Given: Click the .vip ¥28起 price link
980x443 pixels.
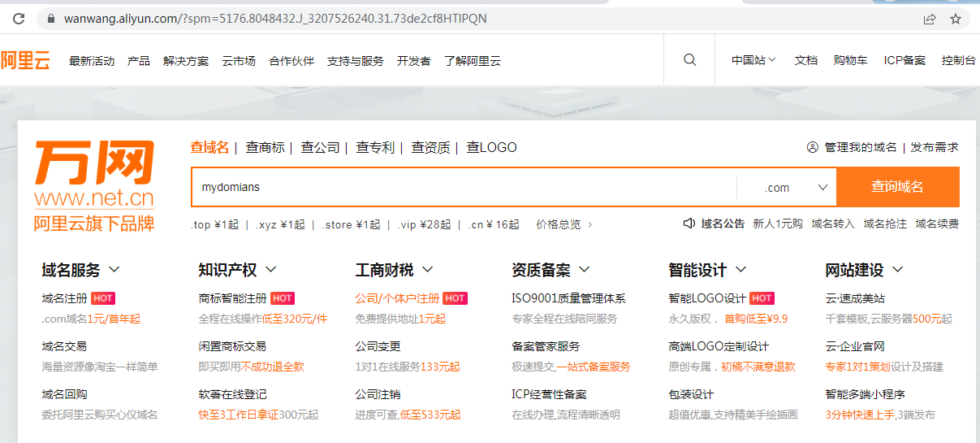Looking at the screenshot, I should pyautogui.click(x=424, y=224).
